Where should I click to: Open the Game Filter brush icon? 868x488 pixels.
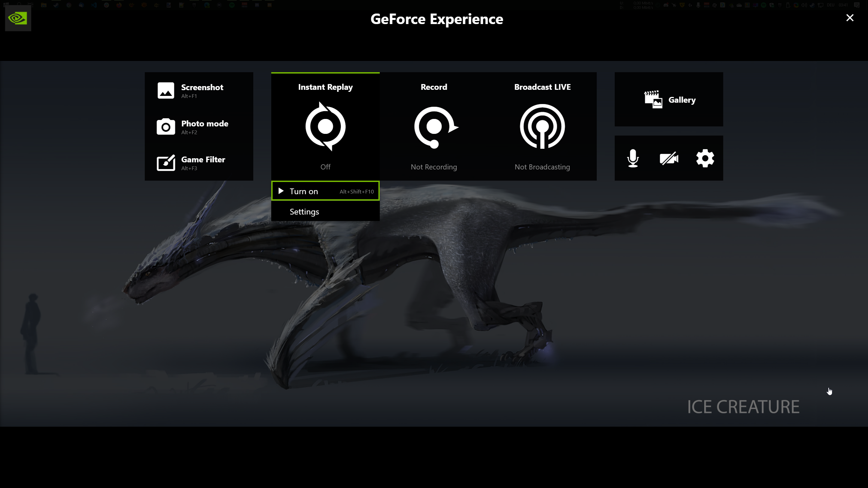coord(166,163)
